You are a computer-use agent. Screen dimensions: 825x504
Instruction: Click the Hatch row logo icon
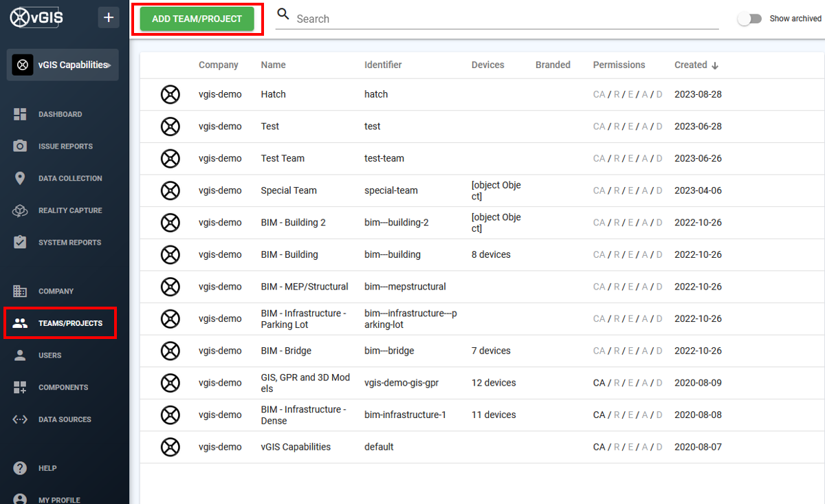tap(170, 94)
